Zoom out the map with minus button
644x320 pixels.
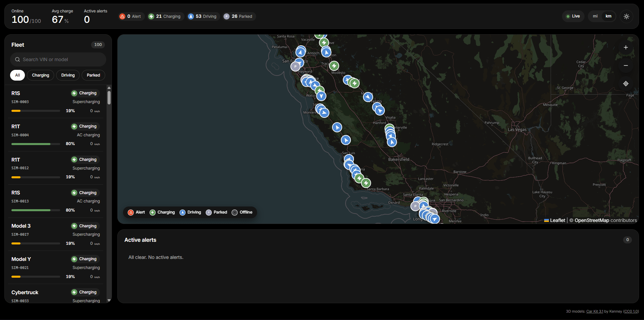coord(626,65)
